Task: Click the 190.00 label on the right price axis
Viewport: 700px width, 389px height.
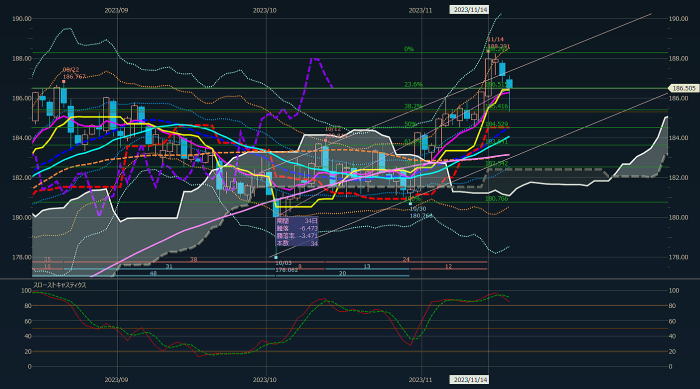Action: (679, 19)
